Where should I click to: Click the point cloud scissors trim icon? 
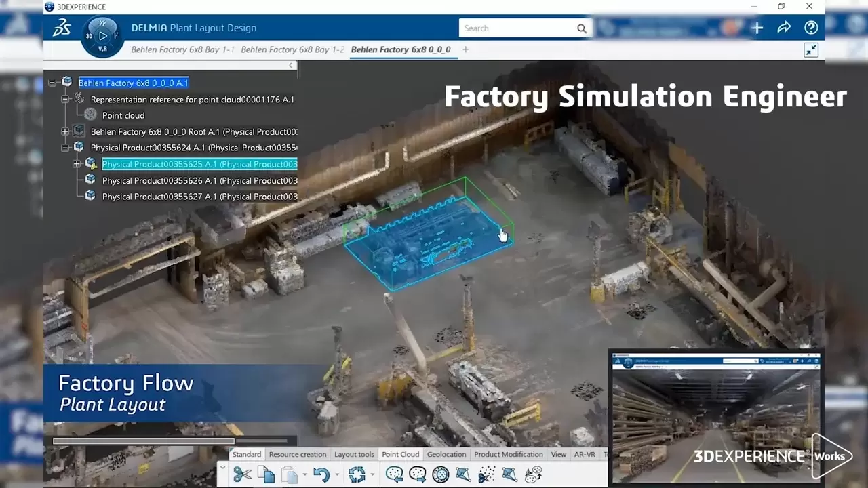point(486,474)
